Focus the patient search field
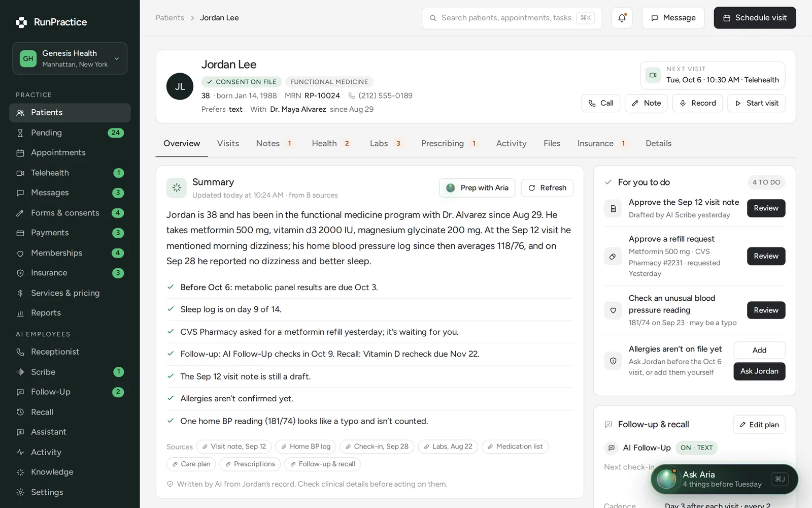812x508 pixels. coord(512,18)
